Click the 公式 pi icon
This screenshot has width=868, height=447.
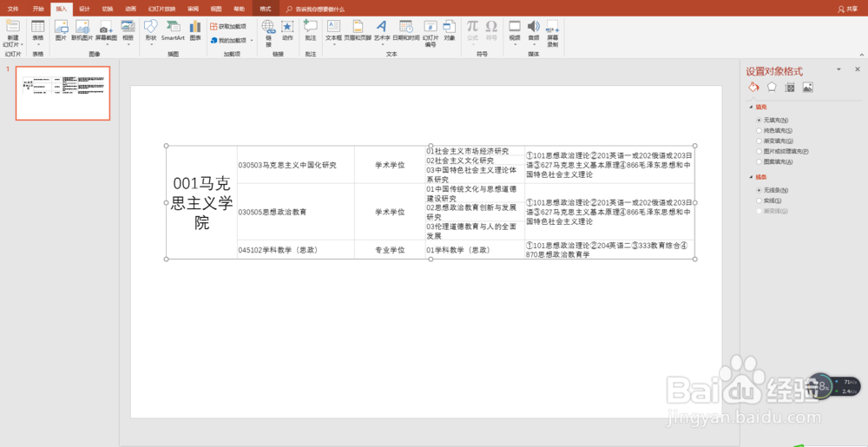(472, 27)
